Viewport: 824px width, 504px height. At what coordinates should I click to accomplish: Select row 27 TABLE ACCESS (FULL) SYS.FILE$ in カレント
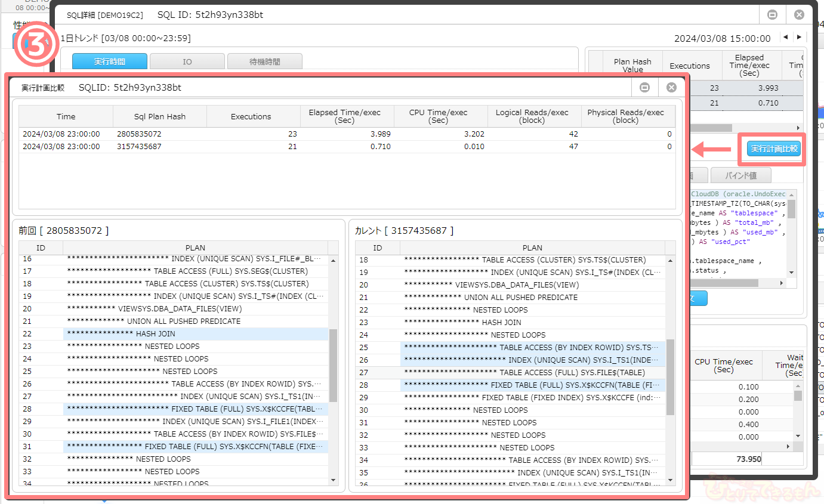(x=532, y=373)
